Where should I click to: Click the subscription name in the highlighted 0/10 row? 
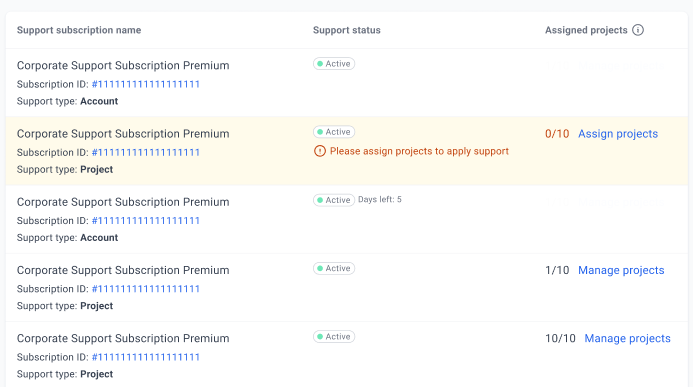123,134
